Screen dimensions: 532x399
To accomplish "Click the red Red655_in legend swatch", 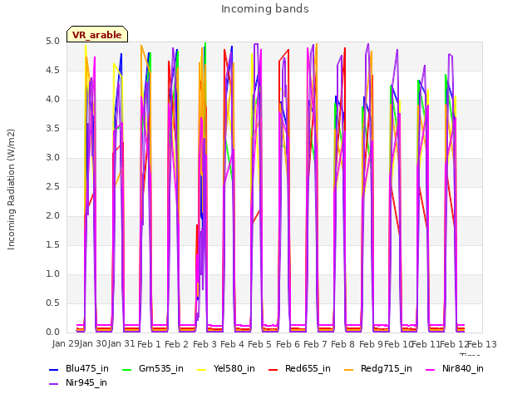I will point(273,369).
